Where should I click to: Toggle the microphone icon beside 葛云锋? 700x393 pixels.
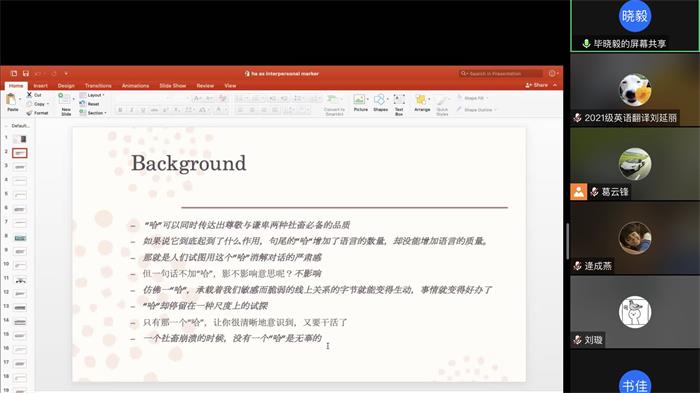click(594, 192)
